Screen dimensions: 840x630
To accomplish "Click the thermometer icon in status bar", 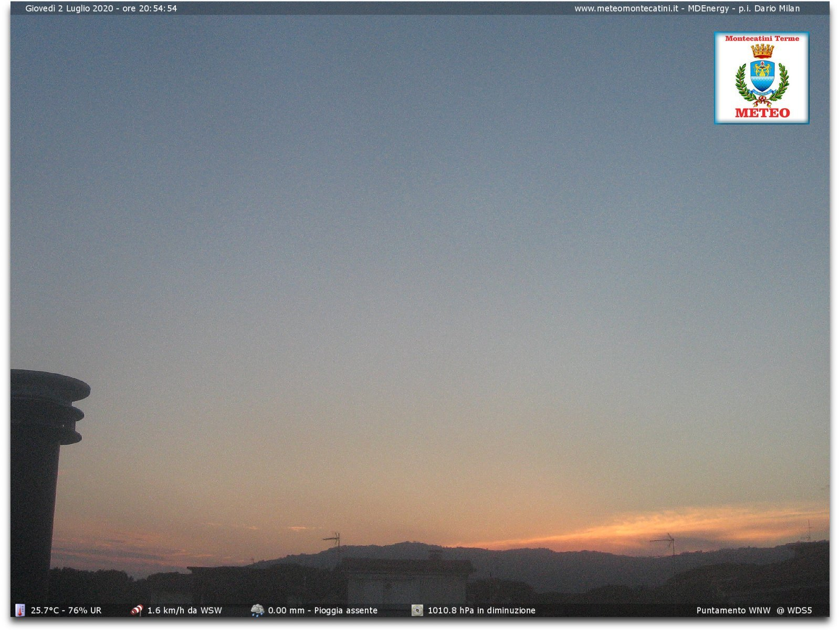I will coord(20,610).
